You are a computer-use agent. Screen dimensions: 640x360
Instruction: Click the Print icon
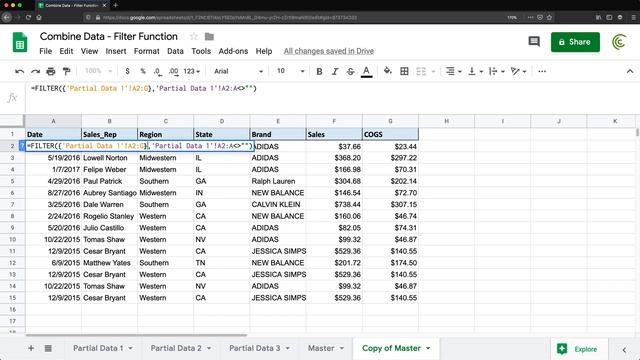click(51, 71)
